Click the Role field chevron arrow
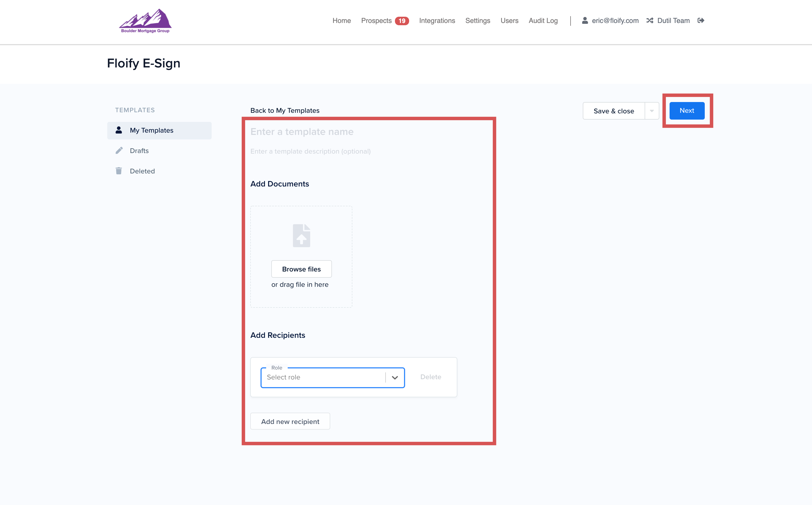This screenshot has height=505, width=812. (x=395, y=377)
